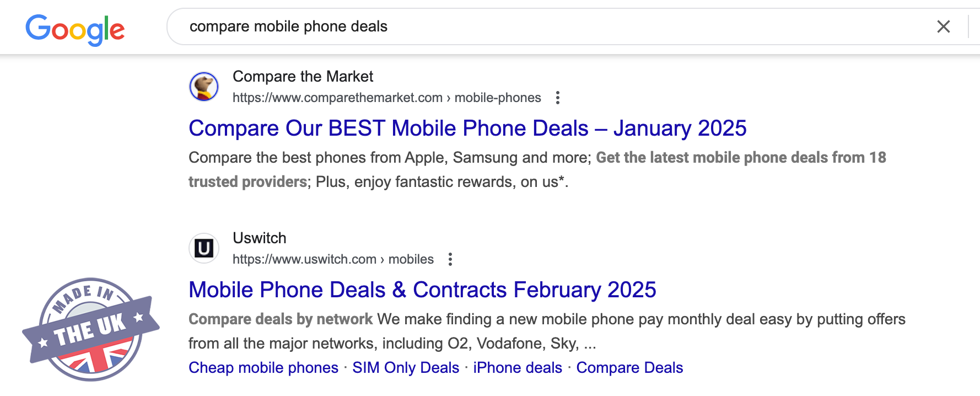Follow the Cheap mobile phones sitelink

pos(263,368)
